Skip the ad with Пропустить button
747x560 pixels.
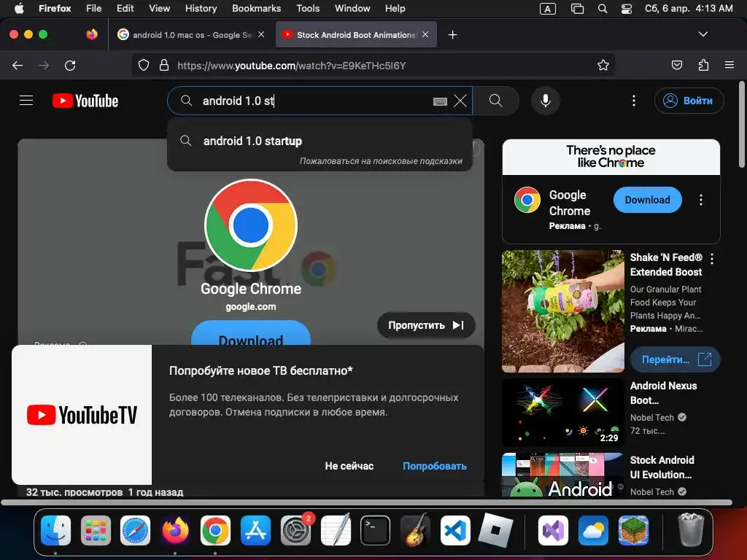426,325
